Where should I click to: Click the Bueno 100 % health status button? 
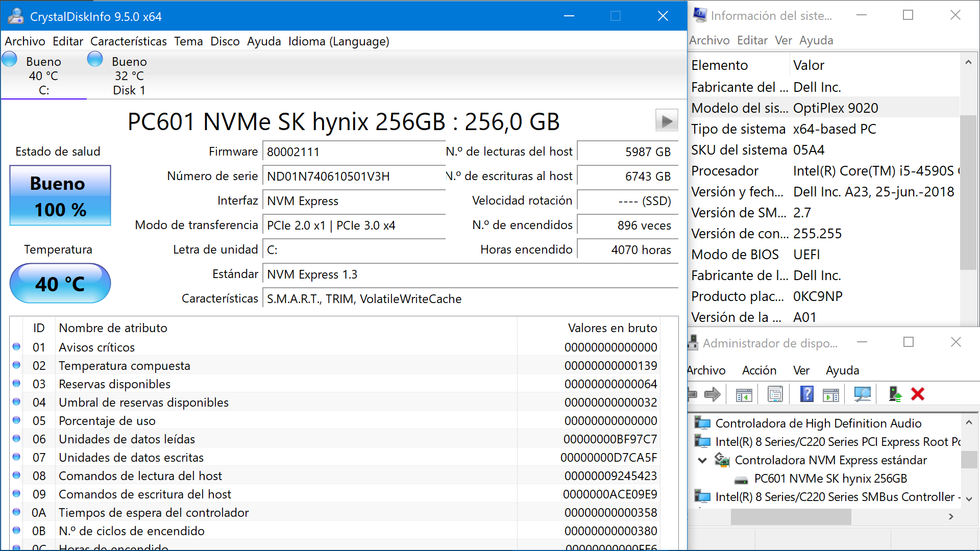(60, 195)
